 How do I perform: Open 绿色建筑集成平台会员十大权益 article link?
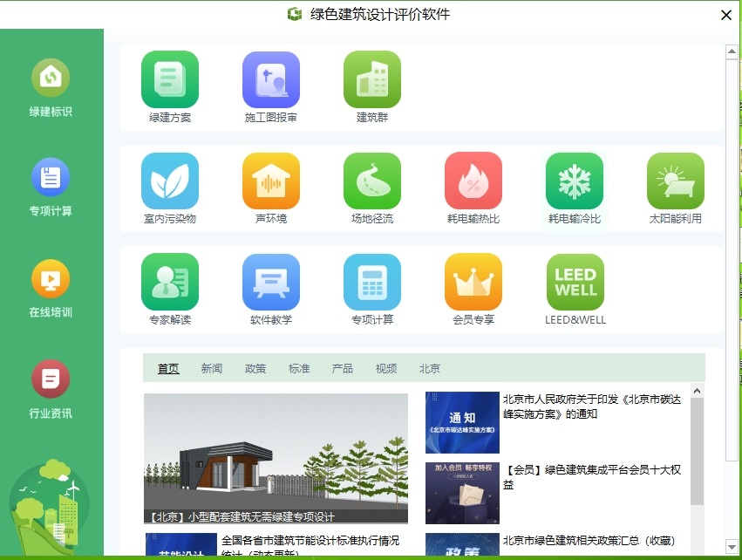591,476
